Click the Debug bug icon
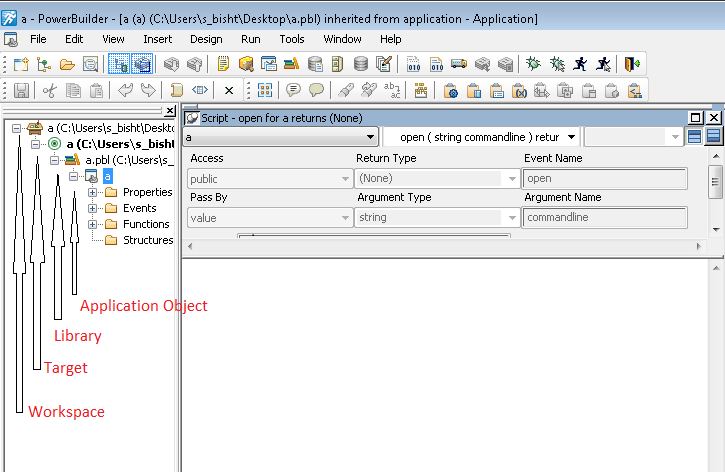 [x=533, y=64]
